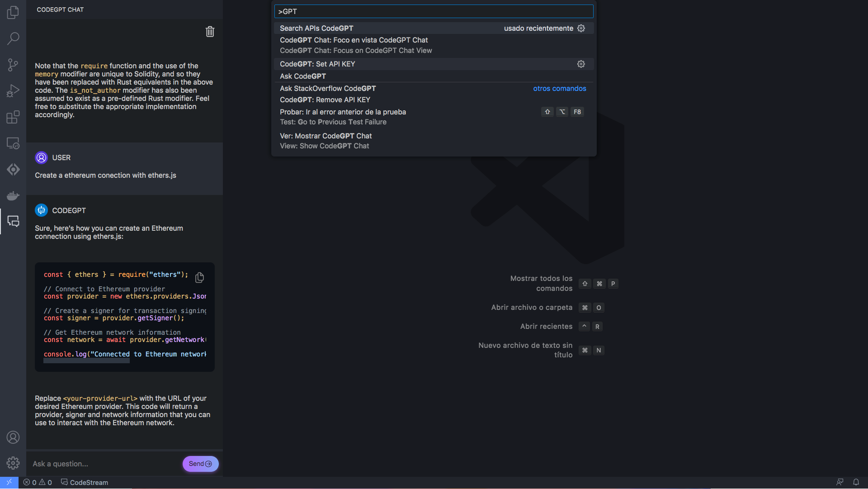Select Probar: Ir al error anterior command
The width and height of the screenshot is (868, 489).
click(434, 117)
